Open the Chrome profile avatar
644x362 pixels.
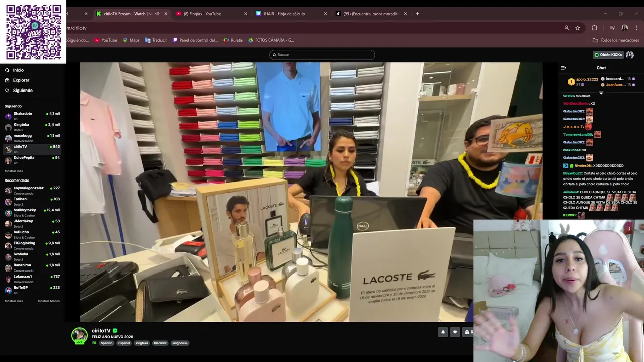point(624,28)
